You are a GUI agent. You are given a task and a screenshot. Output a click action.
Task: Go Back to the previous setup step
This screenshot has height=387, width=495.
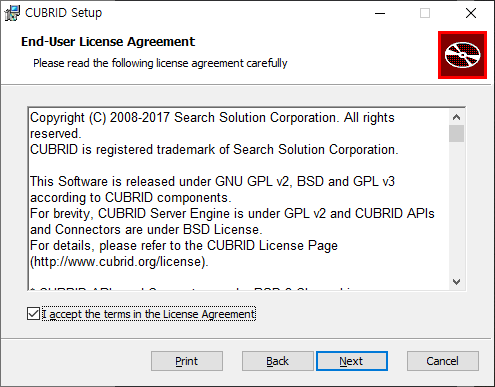(277, 361)
